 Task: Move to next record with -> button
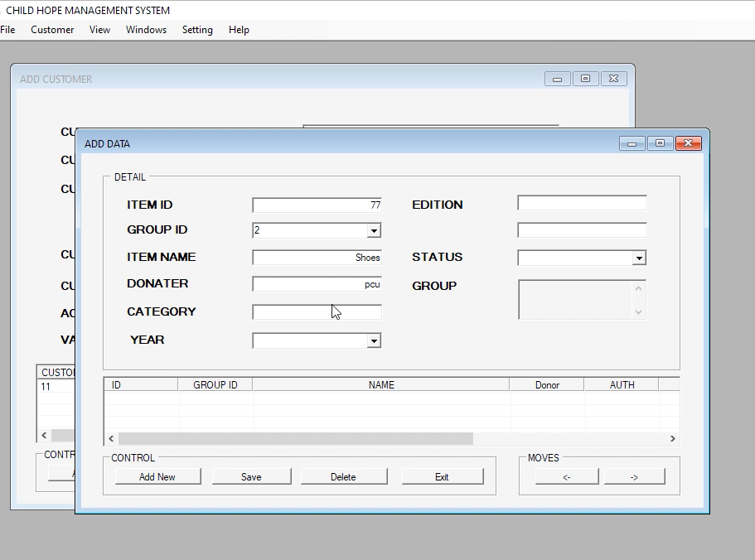[x=634, y=477]
